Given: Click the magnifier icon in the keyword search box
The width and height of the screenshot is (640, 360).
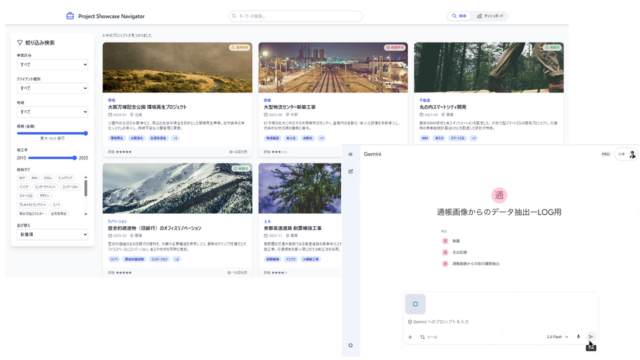Looking at the screenshot, I should [234, 16].
